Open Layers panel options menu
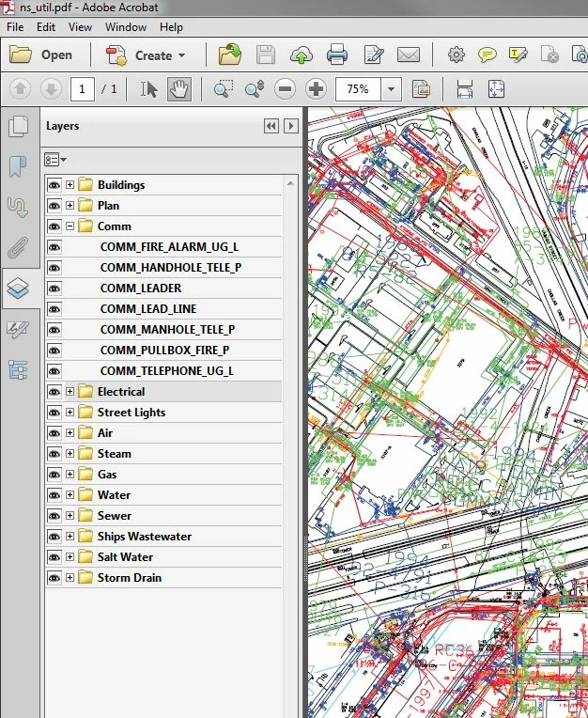588x718 pixels. click(55, 160)
